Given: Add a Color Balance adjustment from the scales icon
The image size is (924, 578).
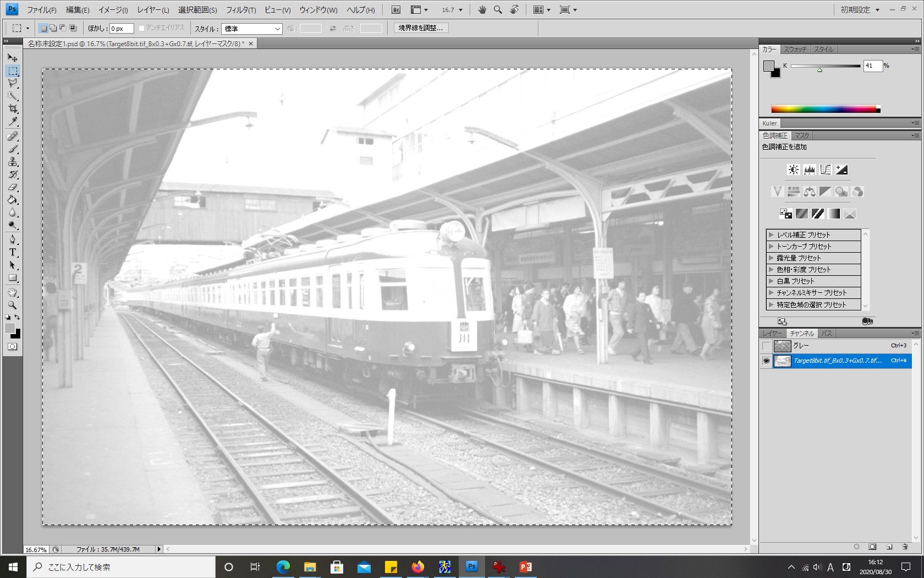Looking at the screenshot, I should click(x=809, y=192).
